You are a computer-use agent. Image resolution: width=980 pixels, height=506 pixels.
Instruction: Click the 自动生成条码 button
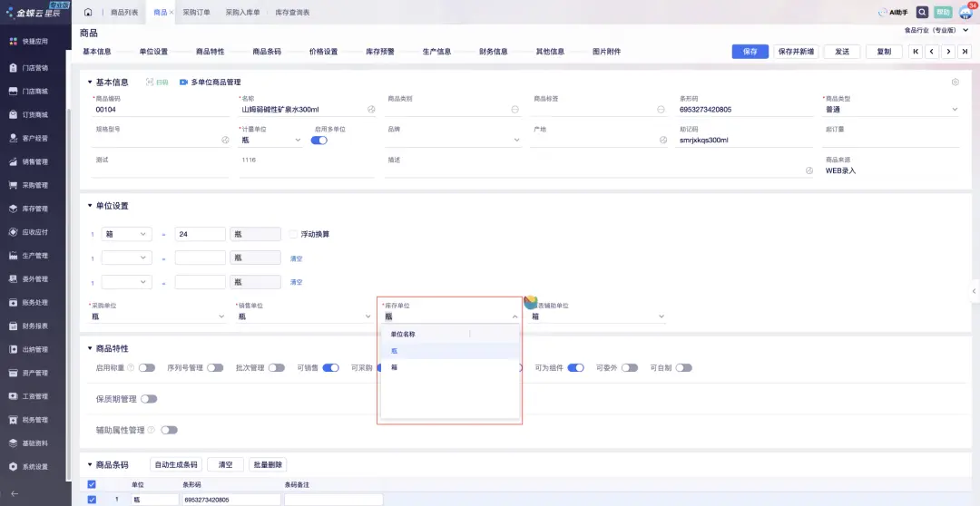pyautogui.click(x=176, y=464)
